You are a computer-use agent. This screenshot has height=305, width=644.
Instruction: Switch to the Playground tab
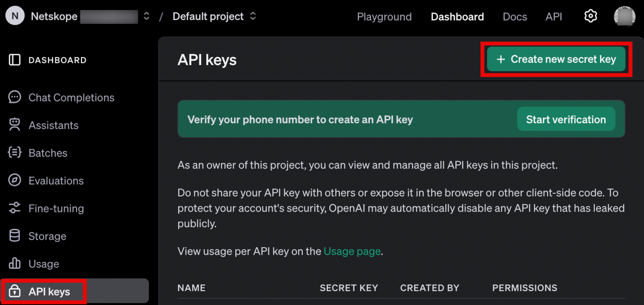(x=384, y=17)
